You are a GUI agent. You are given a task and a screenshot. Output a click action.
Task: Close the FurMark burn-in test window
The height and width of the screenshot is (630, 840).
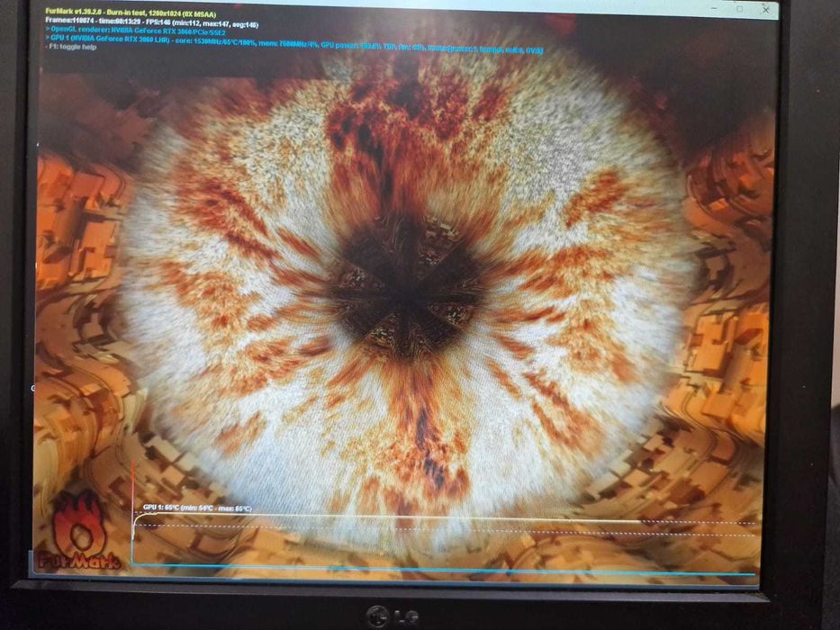pos(766,10)
